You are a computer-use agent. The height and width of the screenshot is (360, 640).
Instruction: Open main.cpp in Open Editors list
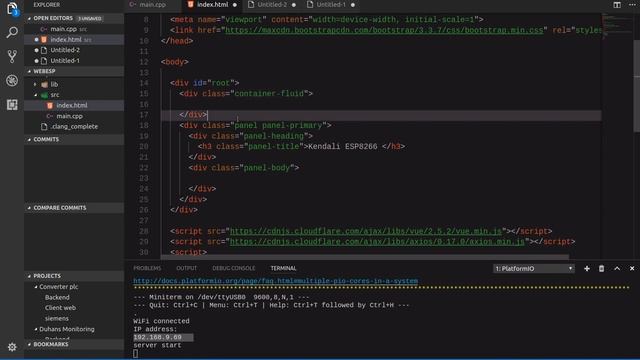click(x=74, y=29)
